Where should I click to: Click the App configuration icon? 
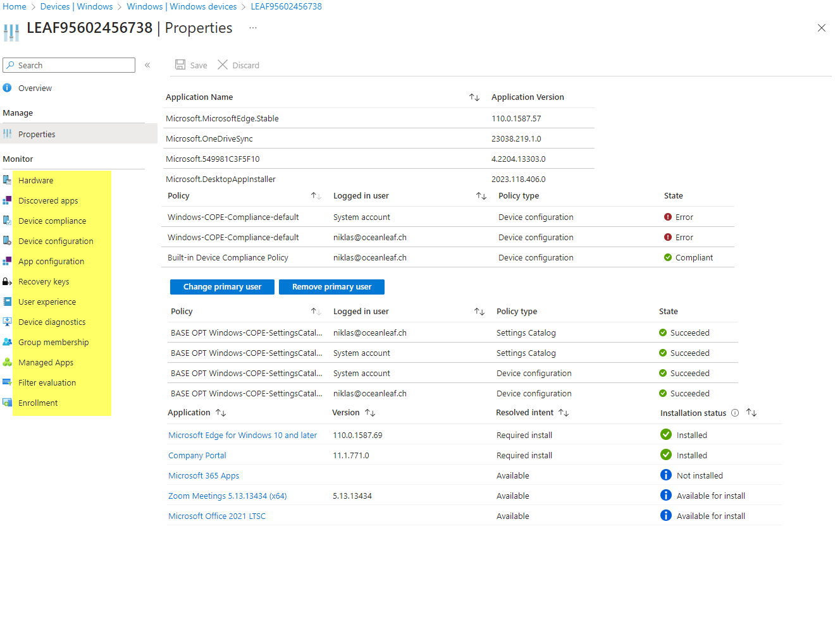[7, 261]
